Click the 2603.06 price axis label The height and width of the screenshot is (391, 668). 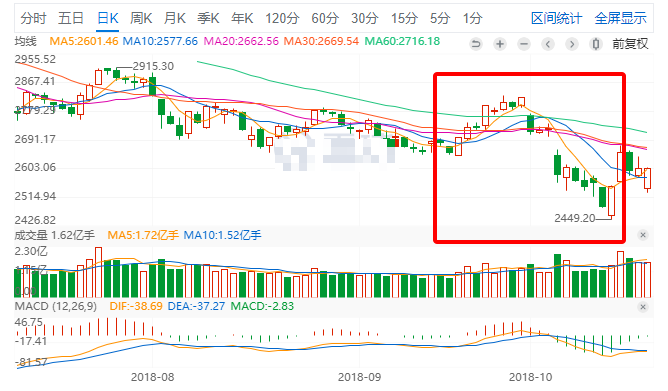35,167
